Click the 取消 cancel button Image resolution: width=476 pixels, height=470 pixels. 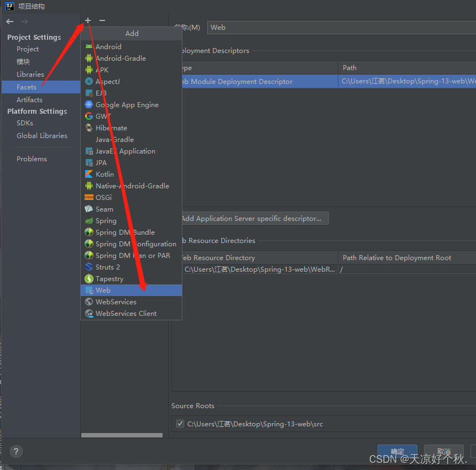(x=443, y=451)
